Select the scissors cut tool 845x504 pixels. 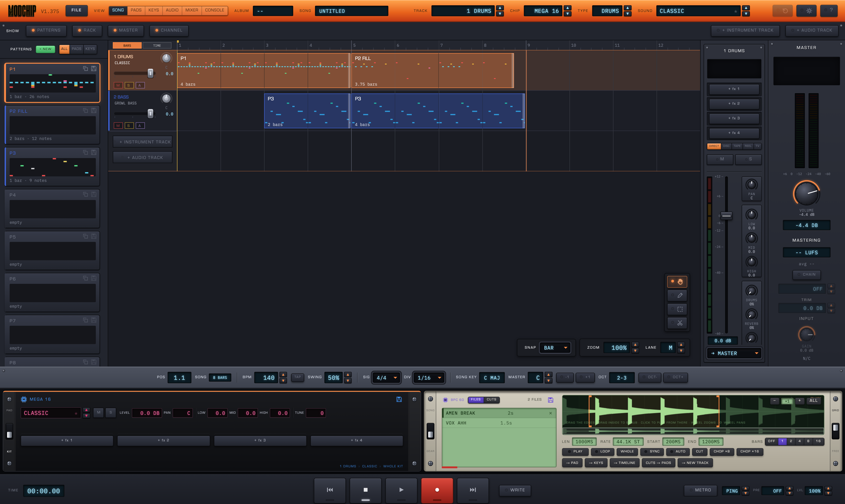coord(677,323)
